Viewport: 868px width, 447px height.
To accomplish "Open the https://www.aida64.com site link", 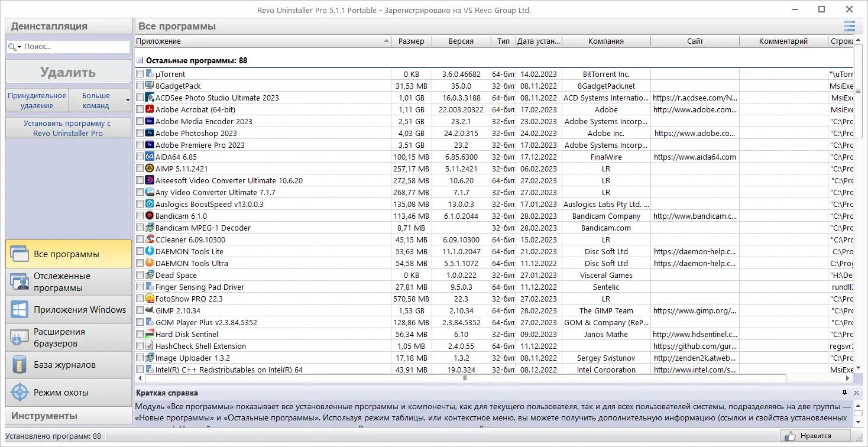I will pos(695,157).
